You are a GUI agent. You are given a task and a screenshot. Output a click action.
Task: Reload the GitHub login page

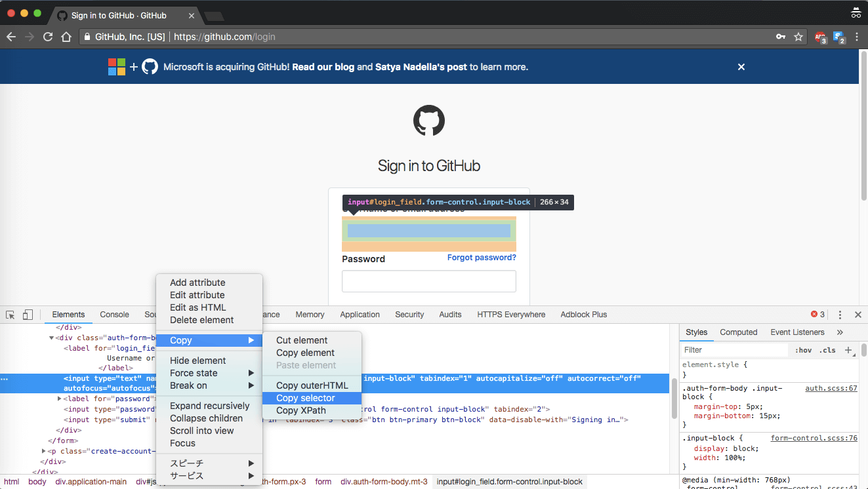48,37
